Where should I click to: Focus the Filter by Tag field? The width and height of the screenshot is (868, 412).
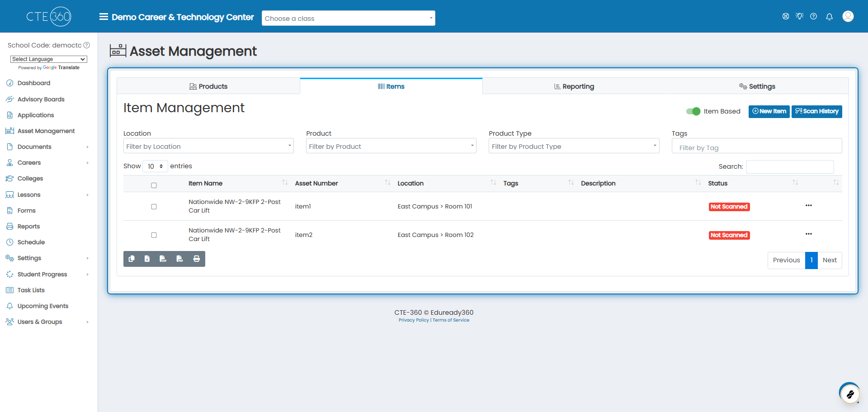click(757, 146)
